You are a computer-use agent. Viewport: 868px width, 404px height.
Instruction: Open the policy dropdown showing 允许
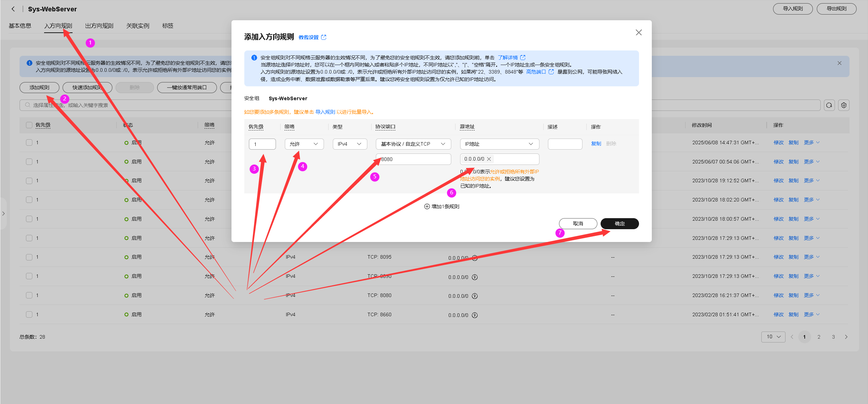pyautogui.click(x=304, y=144)
